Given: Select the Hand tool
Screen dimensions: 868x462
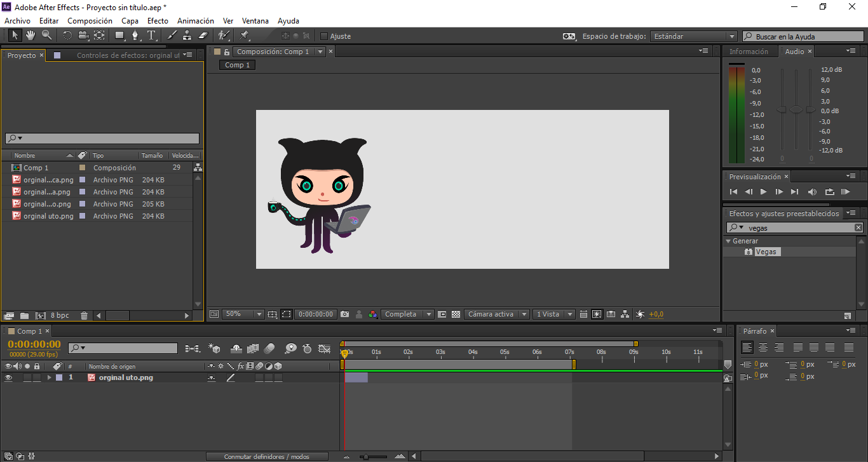Looking at the screenshot, I should [x=31, y=36].
